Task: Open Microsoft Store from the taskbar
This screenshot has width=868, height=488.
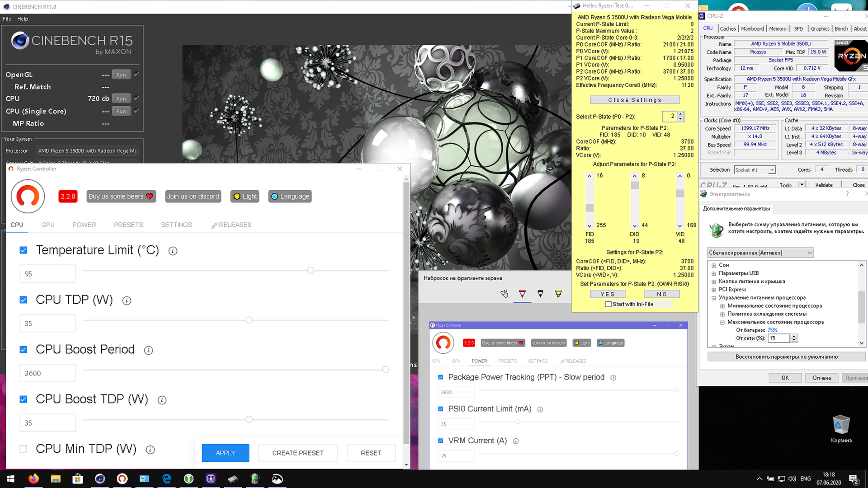Action: pos(78,479)
